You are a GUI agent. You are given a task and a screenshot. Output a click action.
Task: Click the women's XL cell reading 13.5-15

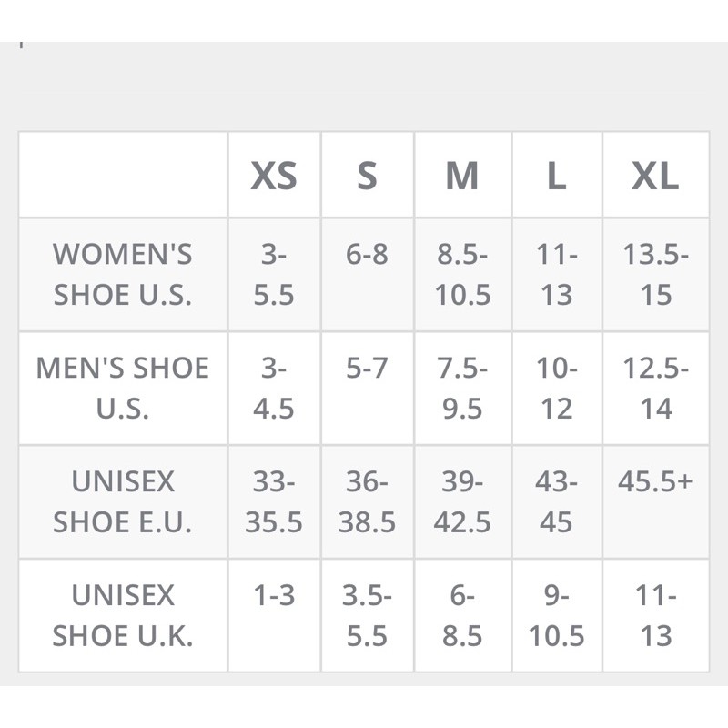[x=655, y=274]
